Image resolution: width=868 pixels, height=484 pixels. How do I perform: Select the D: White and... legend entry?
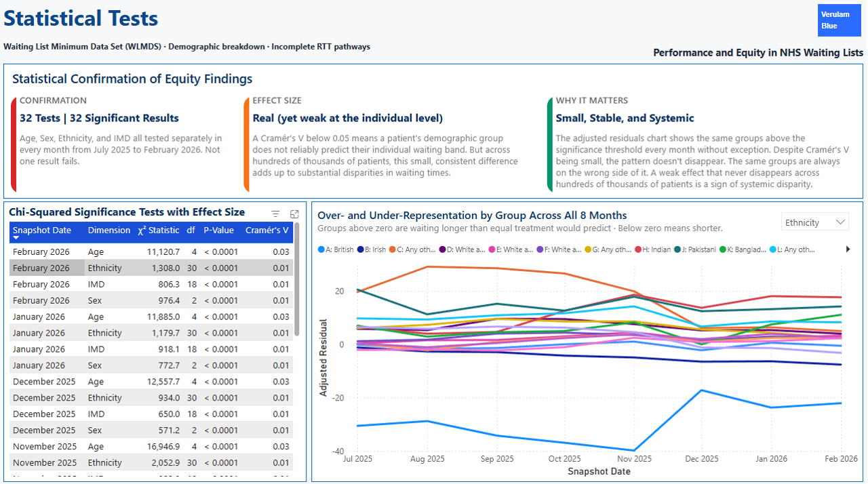pyautogui.click(x=462, y=249)
